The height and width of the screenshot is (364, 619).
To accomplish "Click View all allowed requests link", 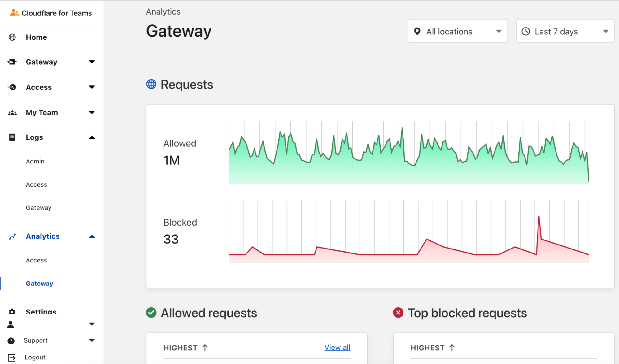I will pos(337,347).
